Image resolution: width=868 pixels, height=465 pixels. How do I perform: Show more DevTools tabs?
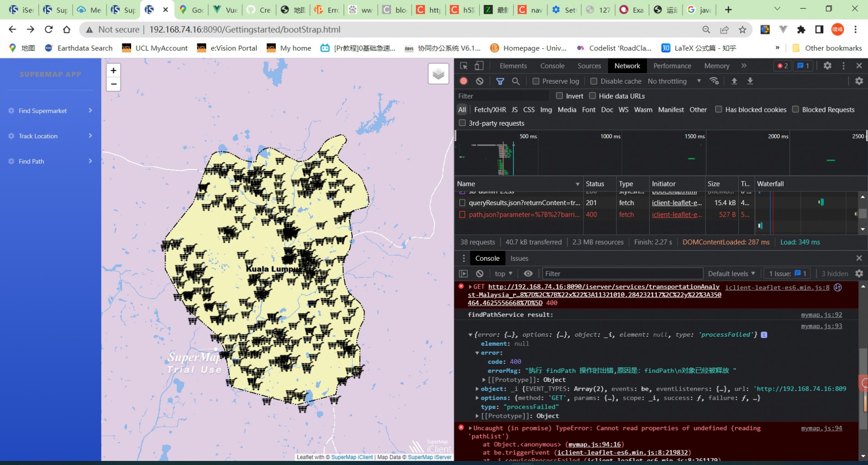coord(744,66)
